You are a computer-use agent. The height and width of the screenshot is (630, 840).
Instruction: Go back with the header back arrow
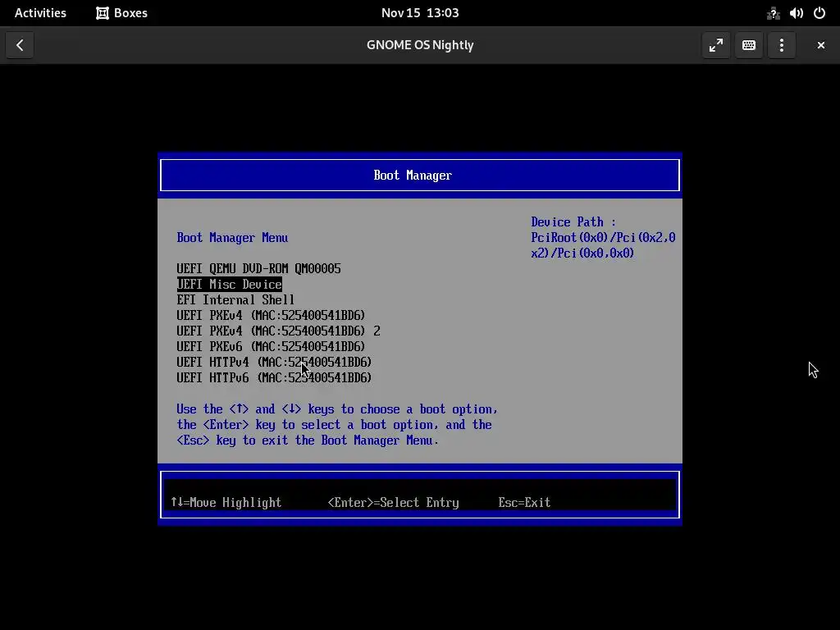[20, 45]
